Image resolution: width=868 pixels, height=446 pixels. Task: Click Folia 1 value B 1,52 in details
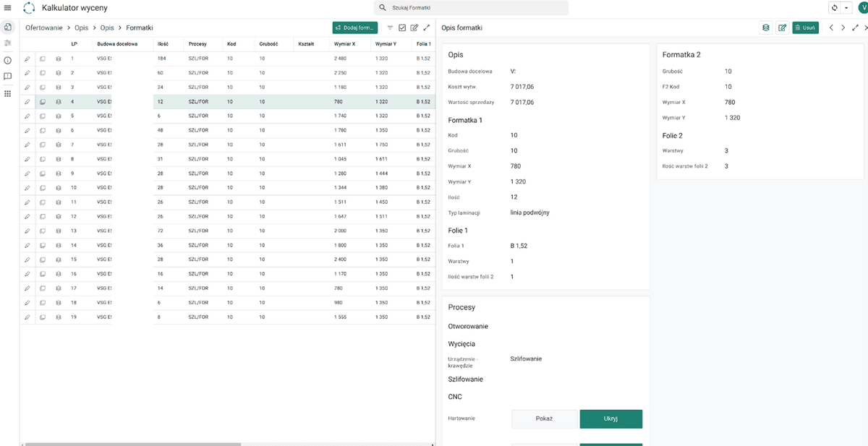point(519,246)
